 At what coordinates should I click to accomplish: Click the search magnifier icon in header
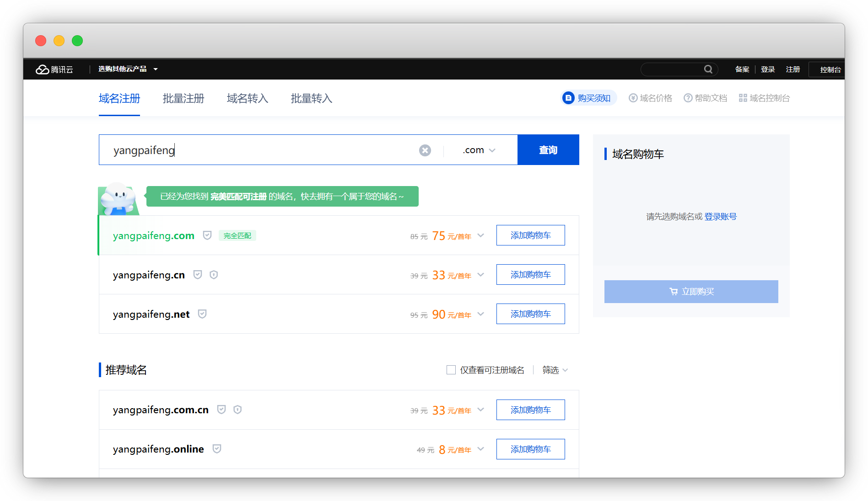pos(708,69)
